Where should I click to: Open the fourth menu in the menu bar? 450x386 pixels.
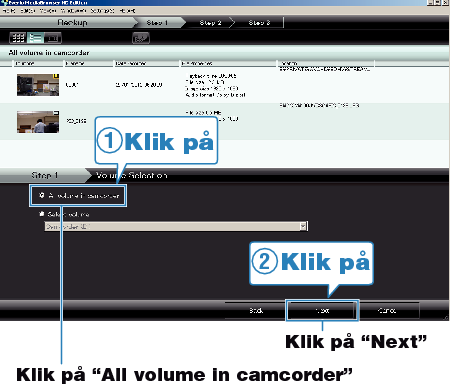click(73, 11)
